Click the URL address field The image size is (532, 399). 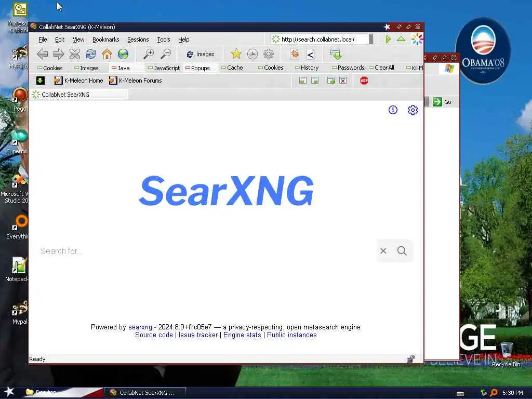click(x=320, y=39)
